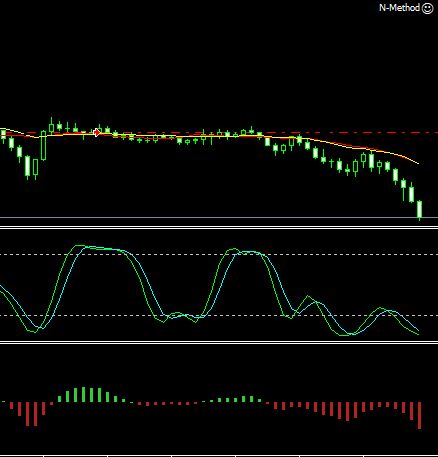Screen dimensions: 438x457
Task: Click the gray horizontal price line
Action: tap(219, 218)
